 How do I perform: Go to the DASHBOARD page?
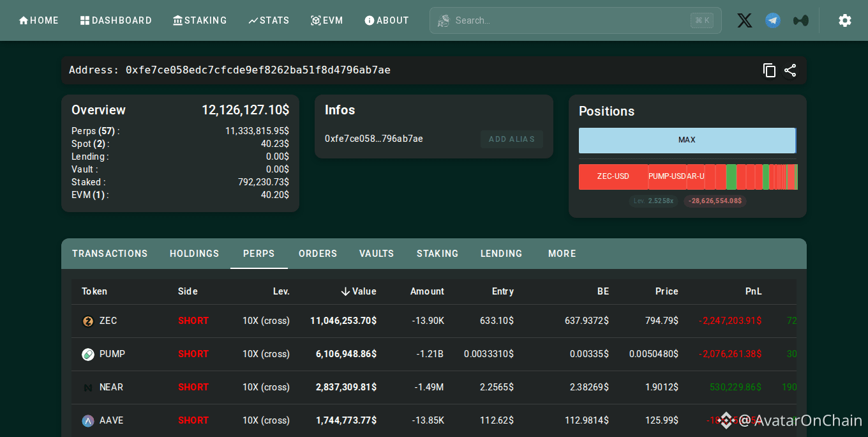click(x=116, y=20)
